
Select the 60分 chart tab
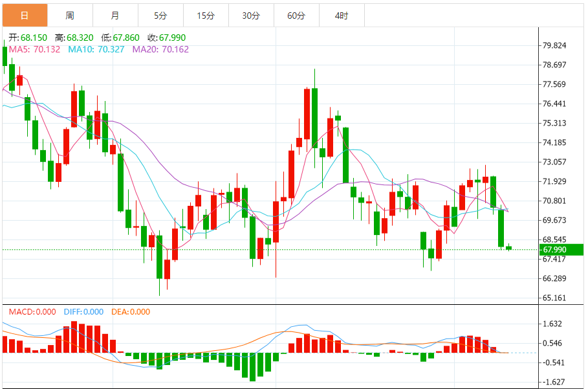[x=297, y=16]
